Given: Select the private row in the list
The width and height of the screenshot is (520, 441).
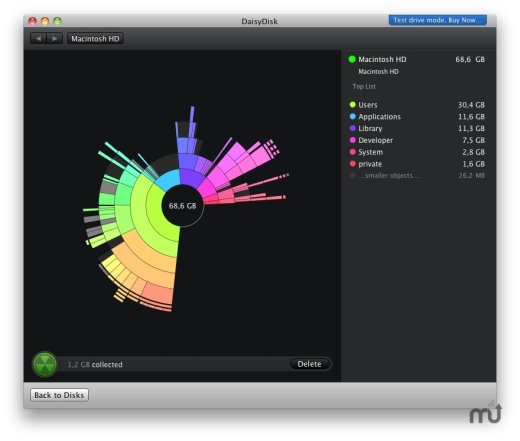Looking at the screenshot, I should tap(417, 164).
